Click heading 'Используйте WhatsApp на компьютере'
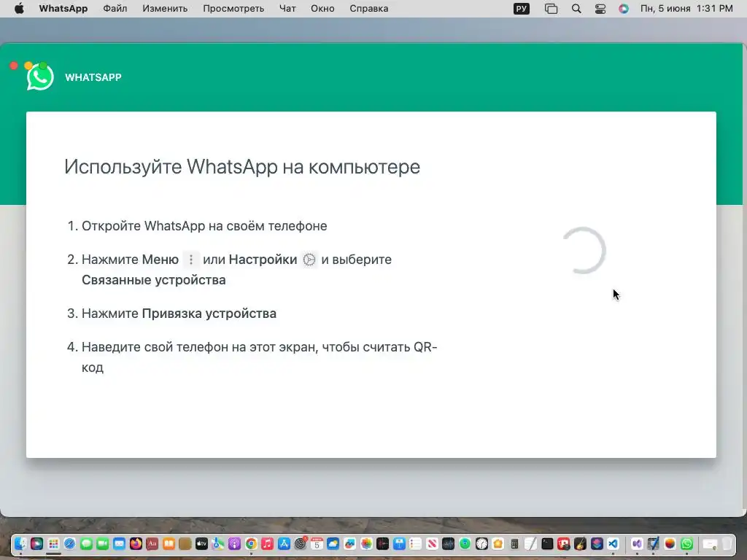This screenshot has height=560, width=747. click(242, 167)
